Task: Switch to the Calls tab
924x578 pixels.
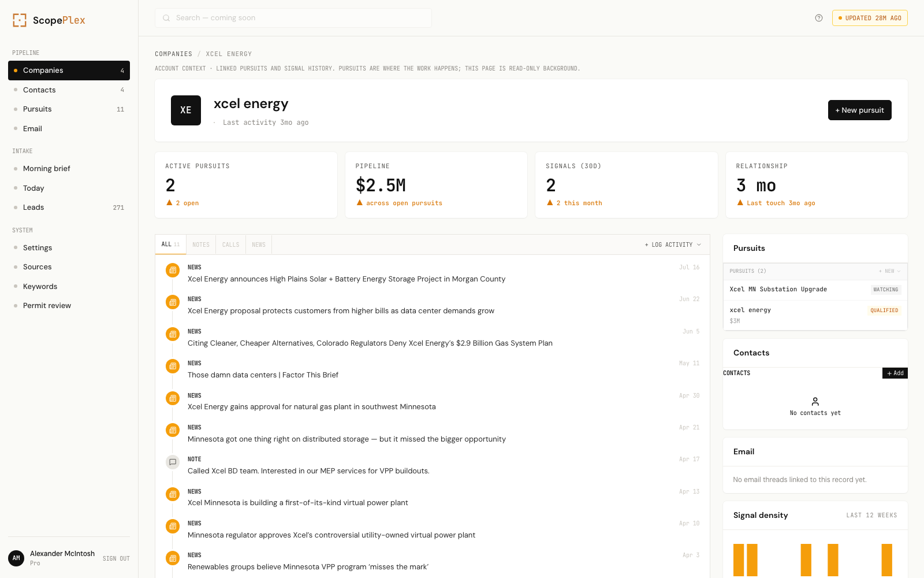Action: 230,244
